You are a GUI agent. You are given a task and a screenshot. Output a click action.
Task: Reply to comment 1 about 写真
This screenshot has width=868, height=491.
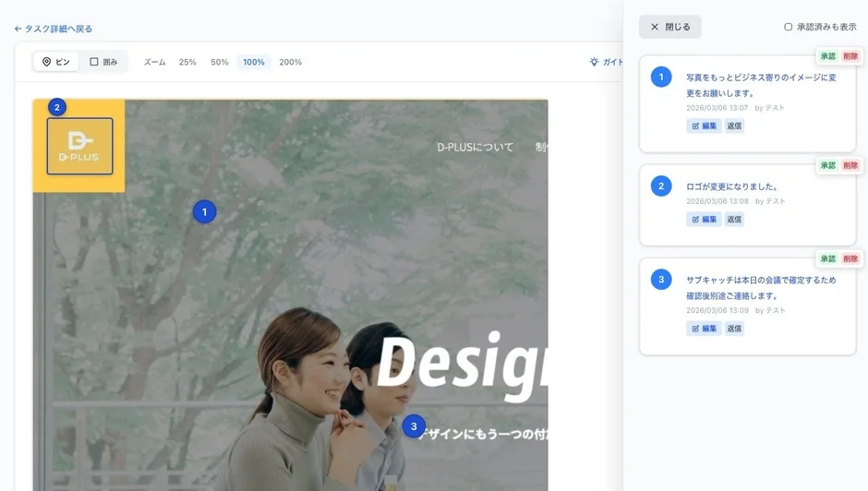[x=734, y=126]
